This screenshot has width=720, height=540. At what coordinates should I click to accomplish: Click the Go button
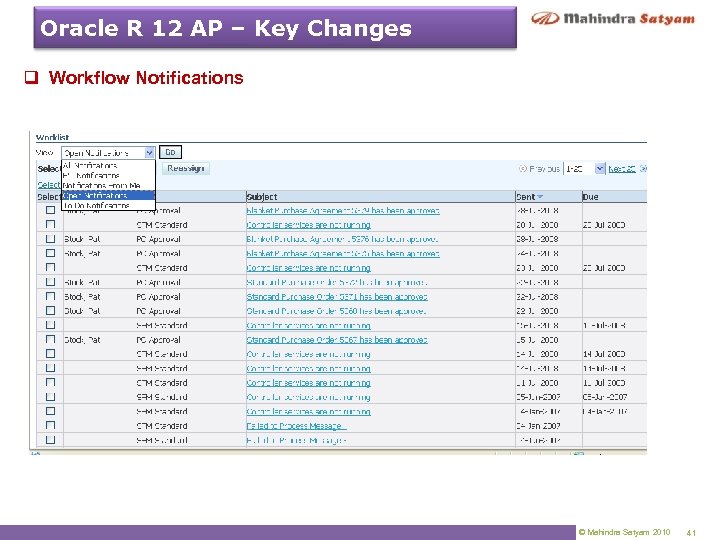pyautogui.click(x=170, y=152)
